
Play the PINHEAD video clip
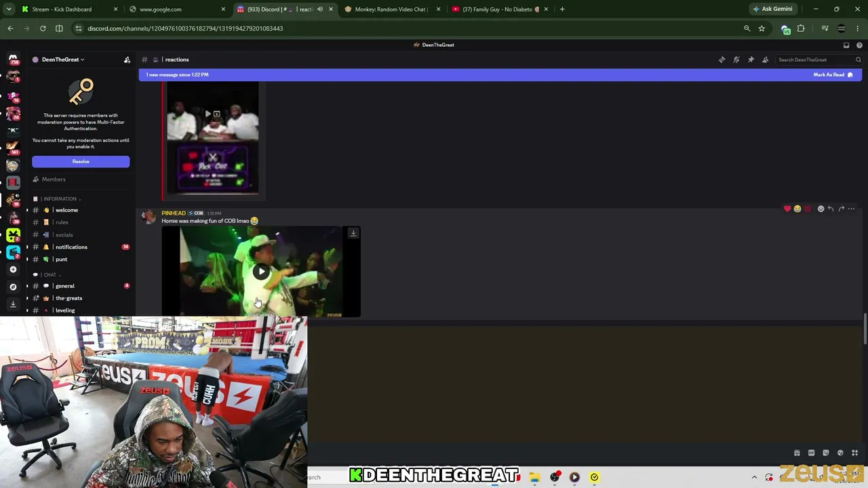pos(261,272)
